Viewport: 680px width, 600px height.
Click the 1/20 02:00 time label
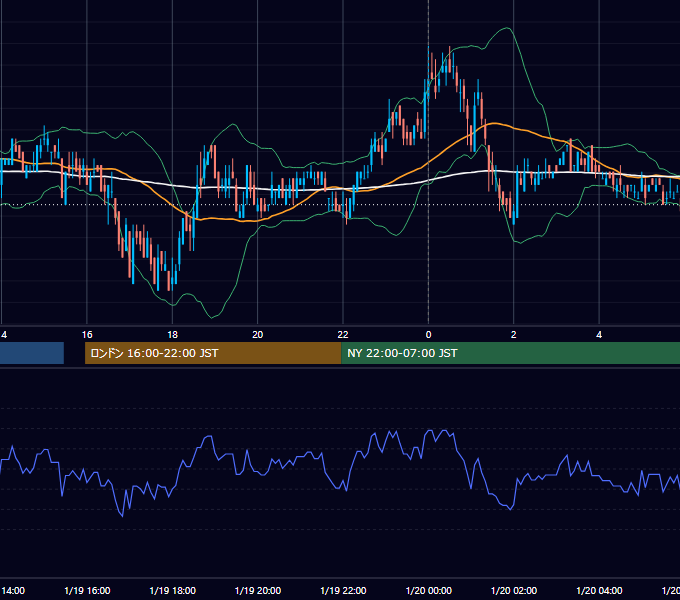514,590
